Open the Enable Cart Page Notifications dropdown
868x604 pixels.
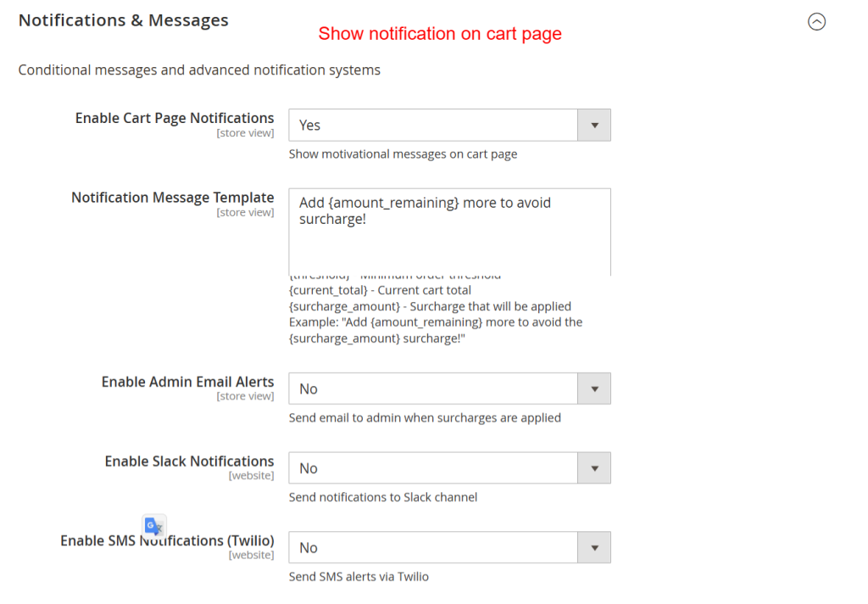click(432, 125)
